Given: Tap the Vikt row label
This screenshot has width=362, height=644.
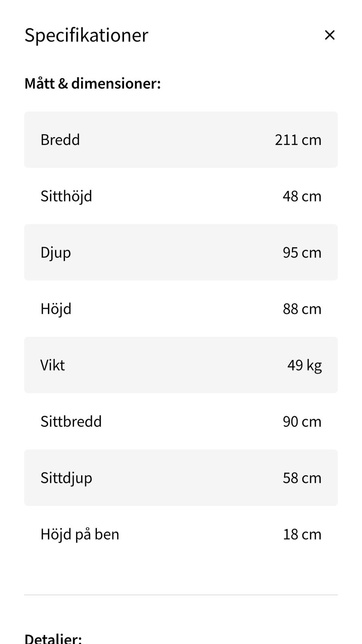Looking at the screenshot, I should tap(52, 365).
